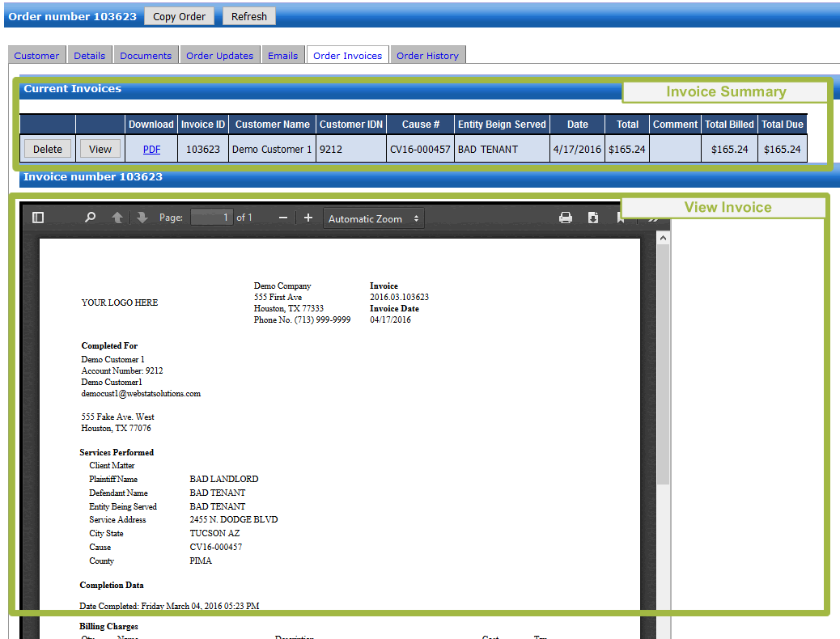Download the invoice via toolbar download icon
Image resolution: width=840 pixels, height=639 pixels.
tap(593, 218)
